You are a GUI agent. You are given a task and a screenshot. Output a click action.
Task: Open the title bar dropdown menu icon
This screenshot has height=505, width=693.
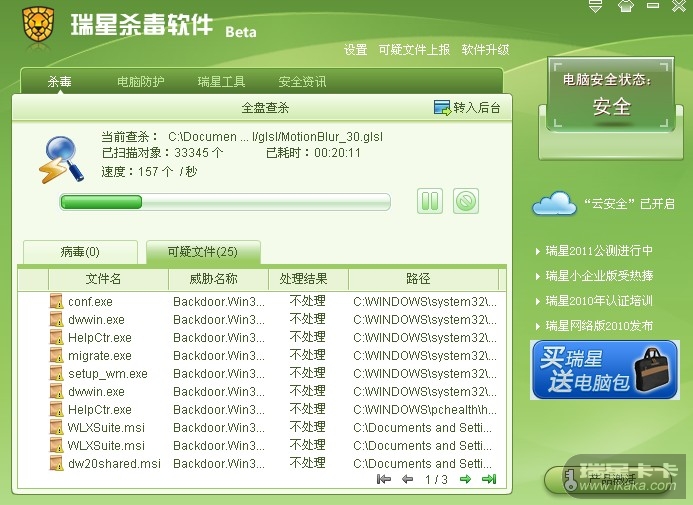pos(595,6)
